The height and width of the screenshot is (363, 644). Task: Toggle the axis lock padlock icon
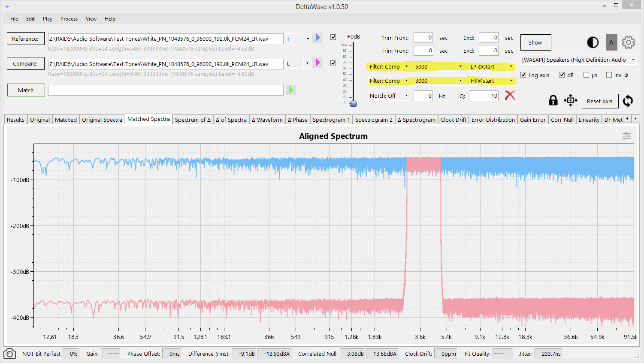point(553,100)
